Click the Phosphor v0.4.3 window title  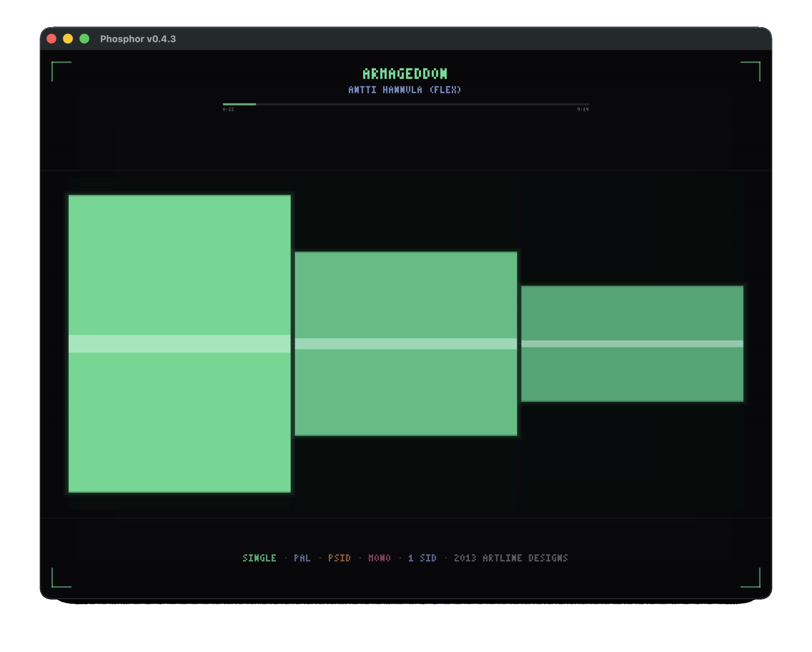[x=138, y=39]
